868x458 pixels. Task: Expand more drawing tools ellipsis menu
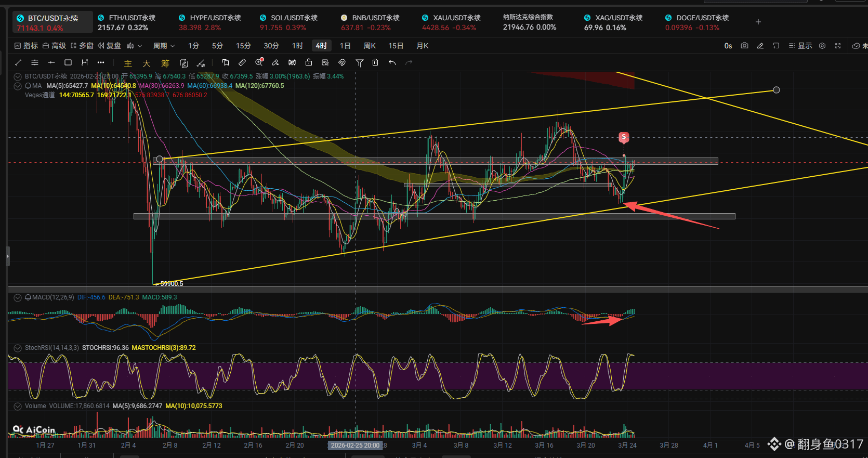pos(101,62)
